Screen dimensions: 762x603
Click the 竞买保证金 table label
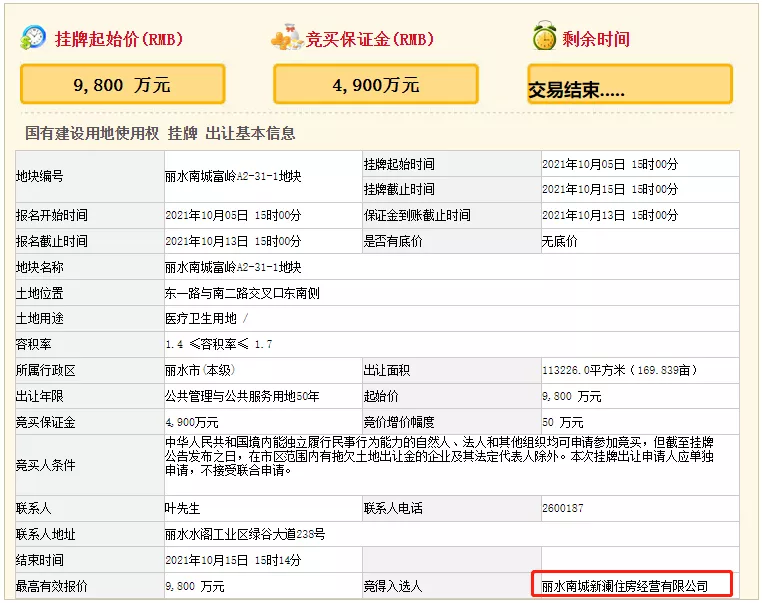pyautogui.click(x=46, y=422)
